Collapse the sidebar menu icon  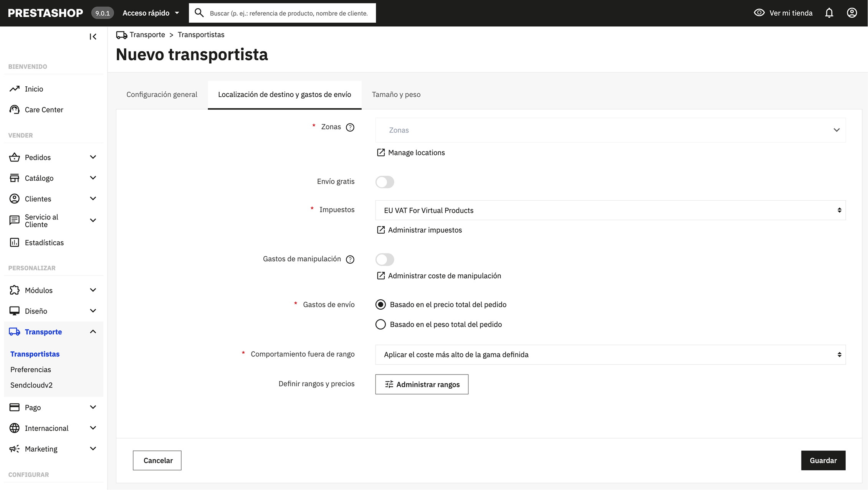pos(93,36)
